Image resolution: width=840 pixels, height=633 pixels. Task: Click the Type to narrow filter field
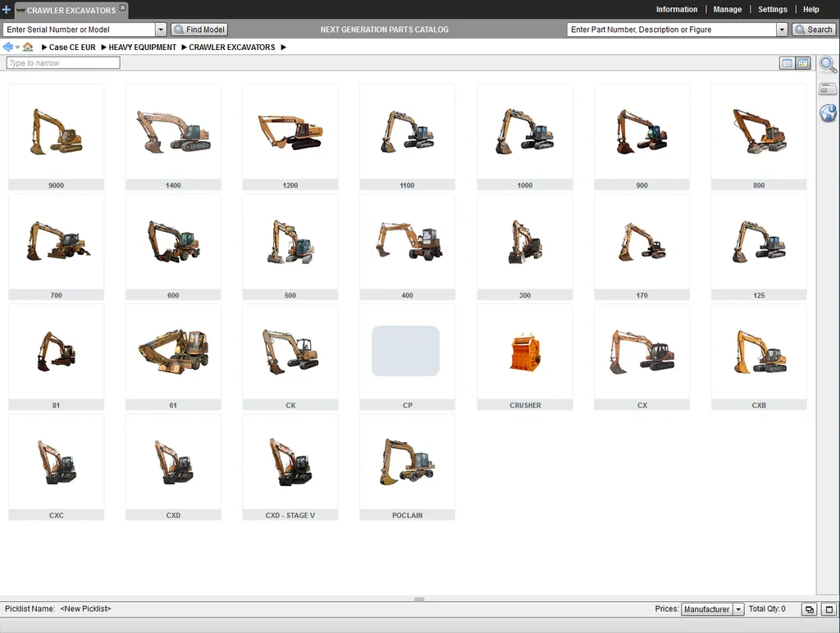click(x=63, y=62)
